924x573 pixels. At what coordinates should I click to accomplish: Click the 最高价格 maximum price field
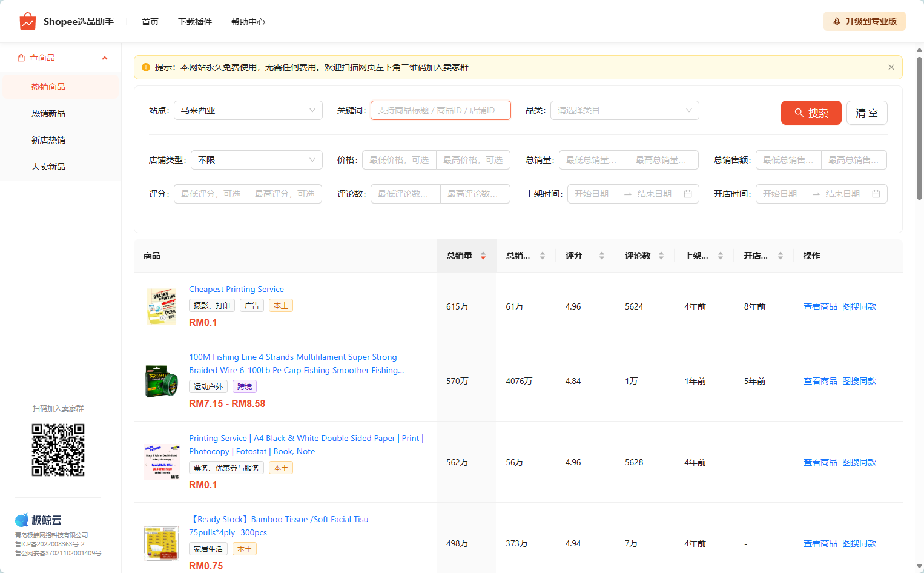pos(473,160)
